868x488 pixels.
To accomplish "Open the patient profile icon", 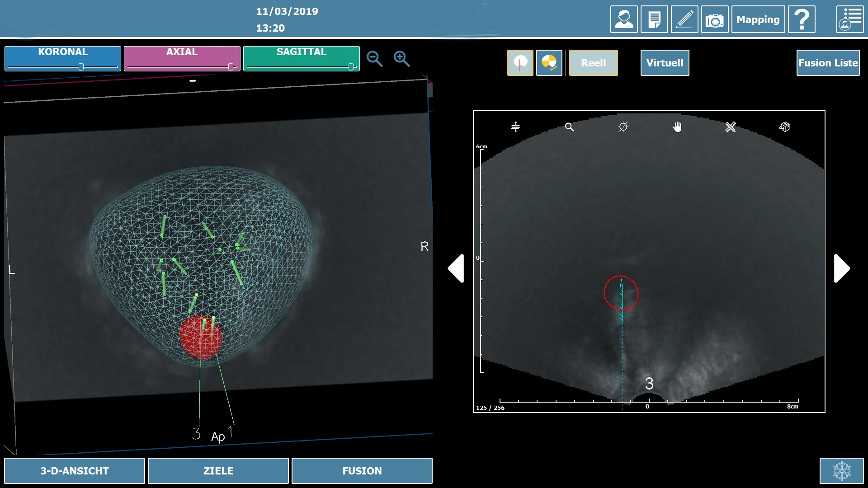I will (623, 19).
